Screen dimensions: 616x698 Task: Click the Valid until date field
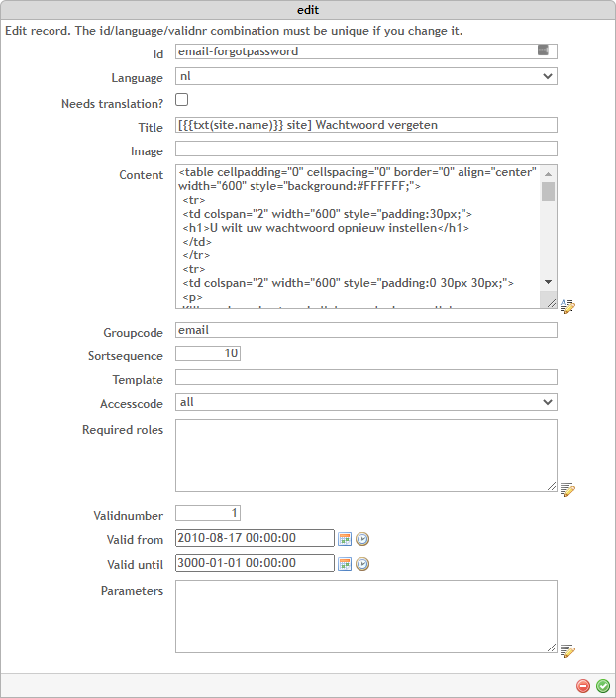pos(255,563)
